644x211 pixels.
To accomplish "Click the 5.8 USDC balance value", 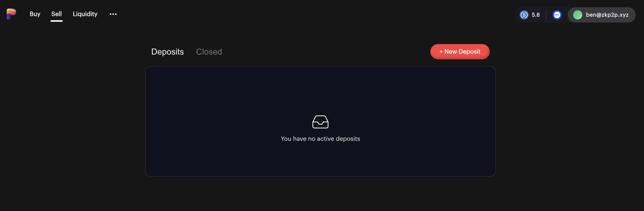I will 536,15.
